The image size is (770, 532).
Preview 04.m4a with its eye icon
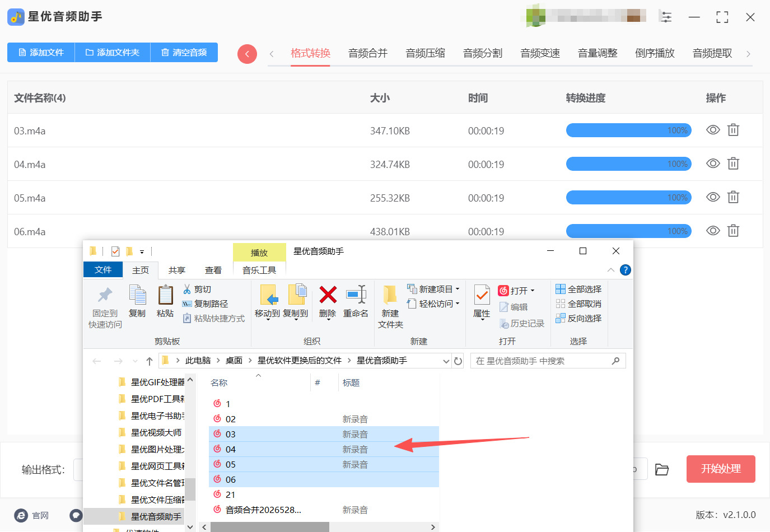point(713,164)
